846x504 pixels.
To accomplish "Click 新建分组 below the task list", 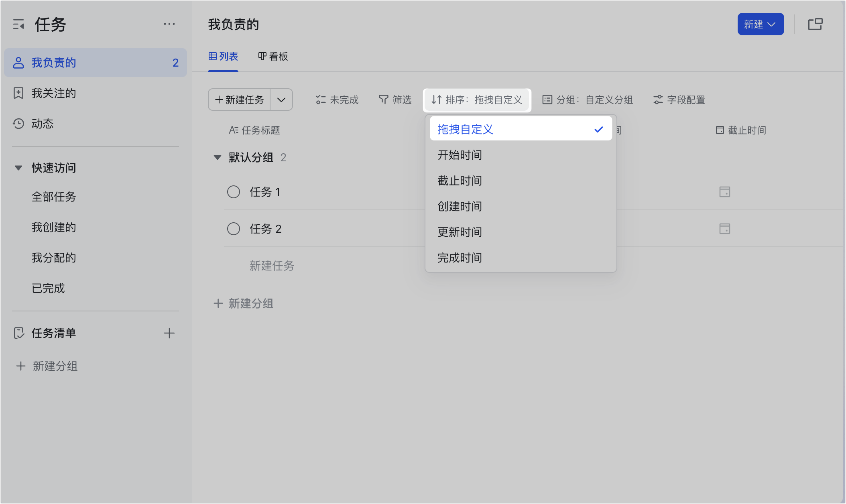I will [244, 303].
